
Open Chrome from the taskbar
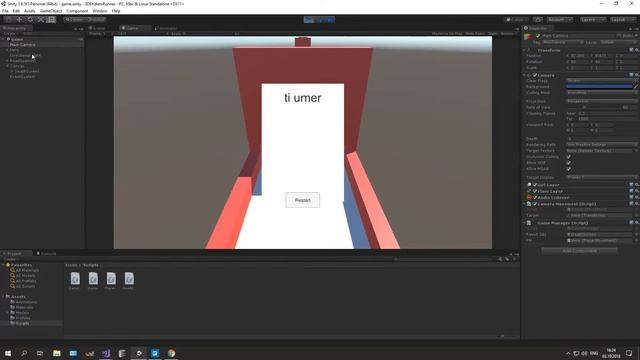click(x=171, y=353)
